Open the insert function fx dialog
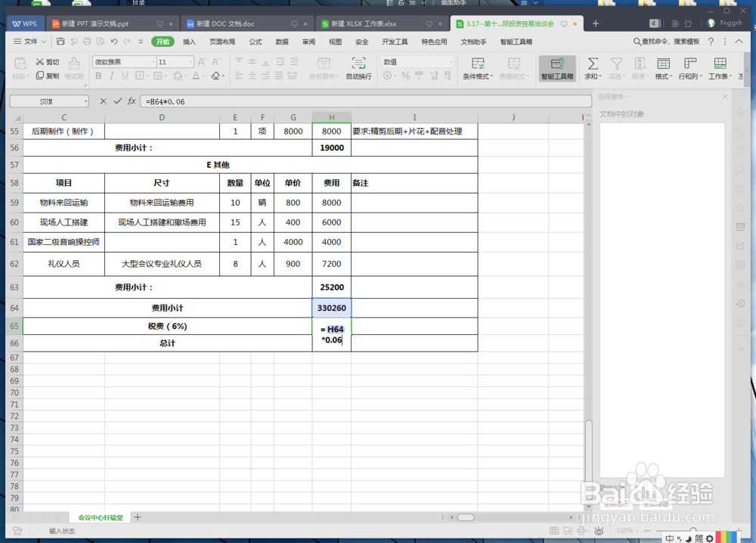 click(x=132, y=101)
